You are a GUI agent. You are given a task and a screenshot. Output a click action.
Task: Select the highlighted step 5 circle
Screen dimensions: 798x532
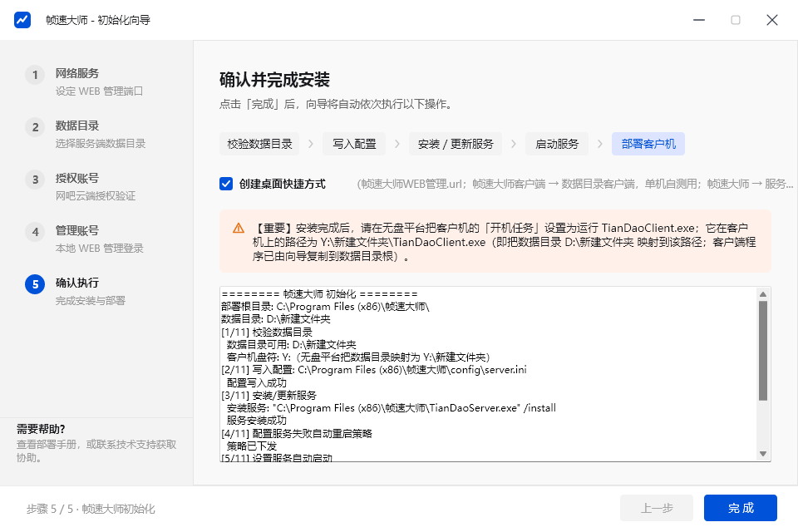[35, 284]
